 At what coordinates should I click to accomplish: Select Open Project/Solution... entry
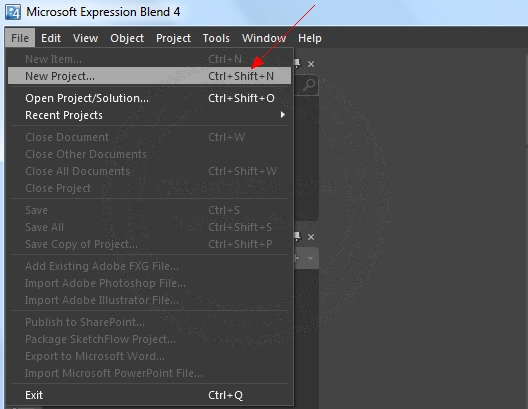pos(149,98)
